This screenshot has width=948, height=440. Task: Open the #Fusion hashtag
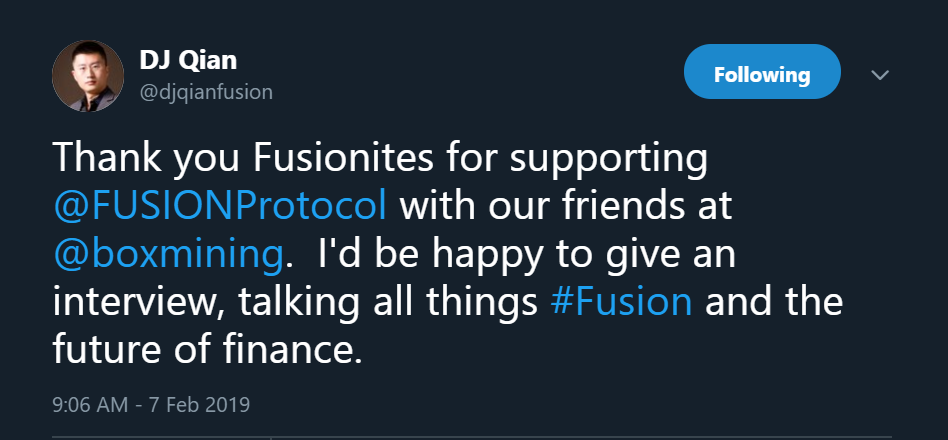[x=620, y=301]
